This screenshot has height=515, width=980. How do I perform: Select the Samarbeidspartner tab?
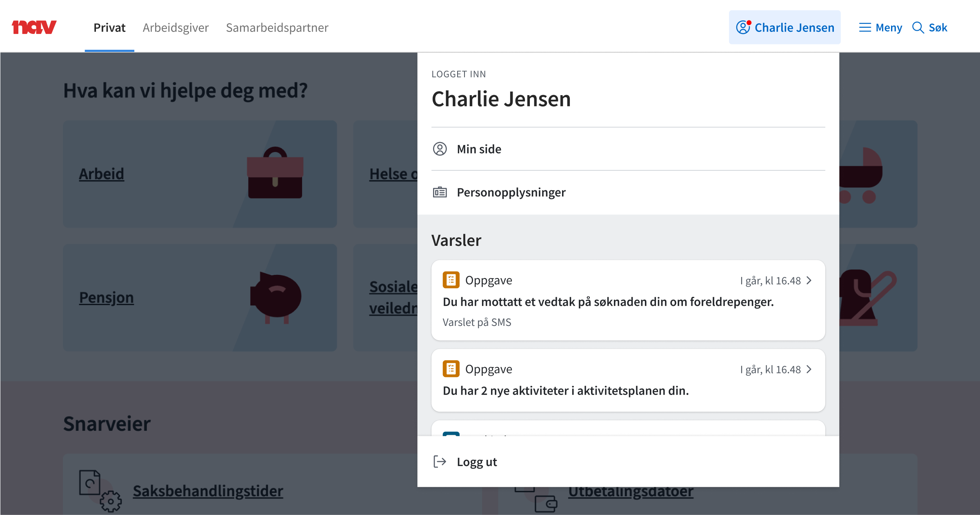(x=277, y=27)
